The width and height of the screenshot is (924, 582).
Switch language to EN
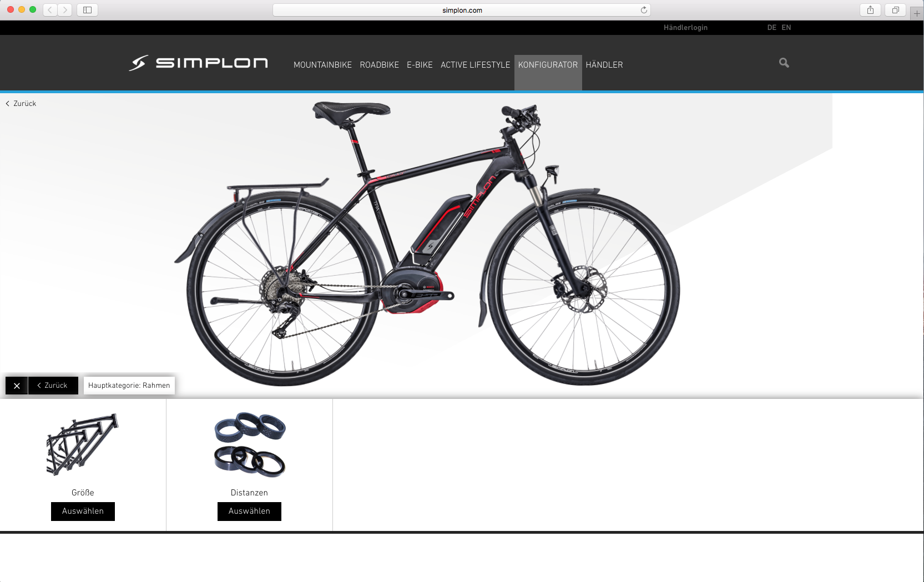pos(786,28)
